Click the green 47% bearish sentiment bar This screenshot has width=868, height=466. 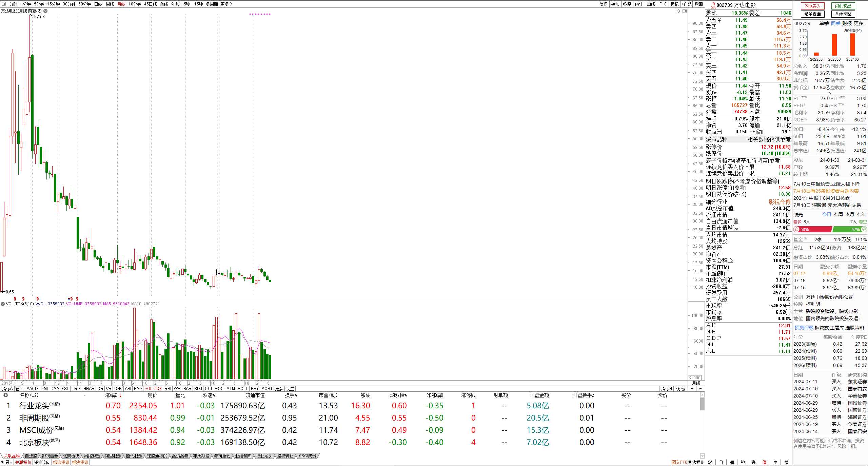(x=849, y=229)
